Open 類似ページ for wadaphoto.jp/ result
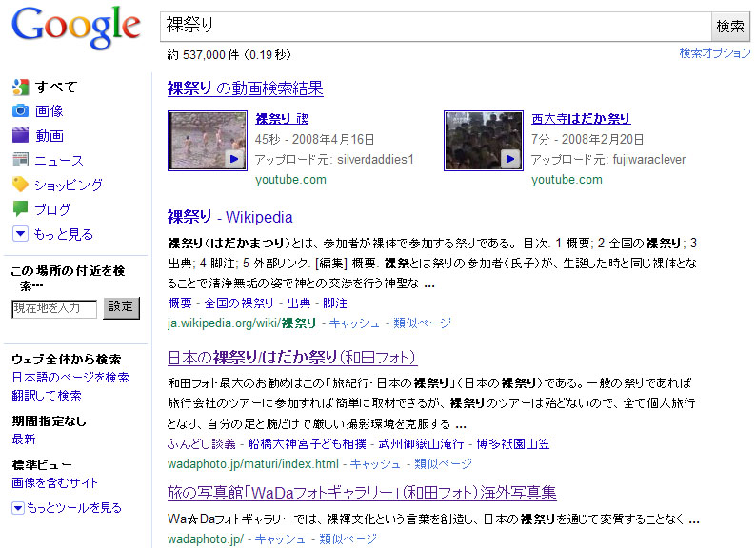Viewport: 756px width, 548px height. (348, 539)
